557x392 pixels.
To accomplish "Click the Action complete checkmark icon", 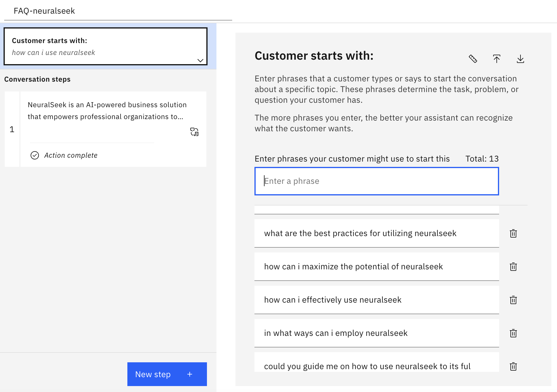I will [35, 155].
